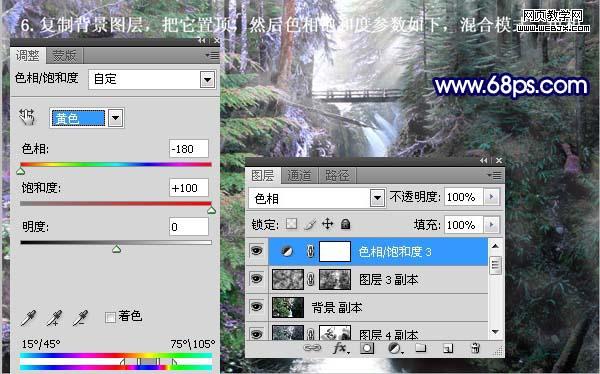Viewport: 600px width, 374px height.
Task: Pick the first eyedropper tool
Action: coord(29,318)
